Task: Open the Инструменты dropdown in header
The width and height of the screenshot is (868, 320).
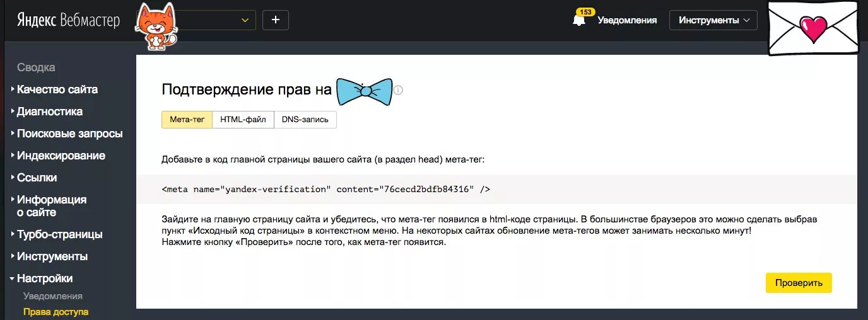Action: coord(713,20)
